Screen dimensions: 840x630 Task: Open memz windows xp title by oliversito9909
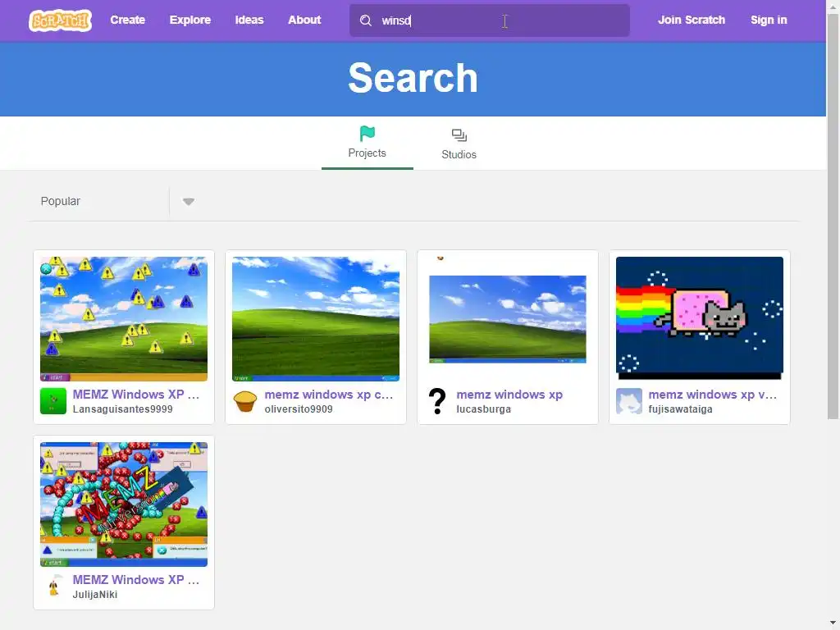click(328, 395)
